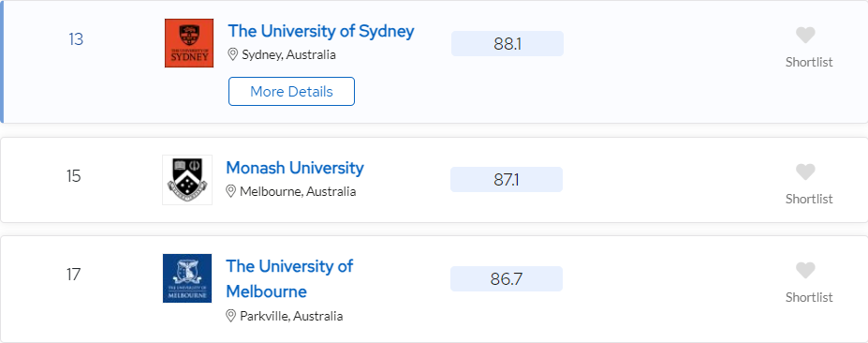Click Shortlist label under Sydney heart
This screenshot has height=343, width=868.
tap(809, 62)
